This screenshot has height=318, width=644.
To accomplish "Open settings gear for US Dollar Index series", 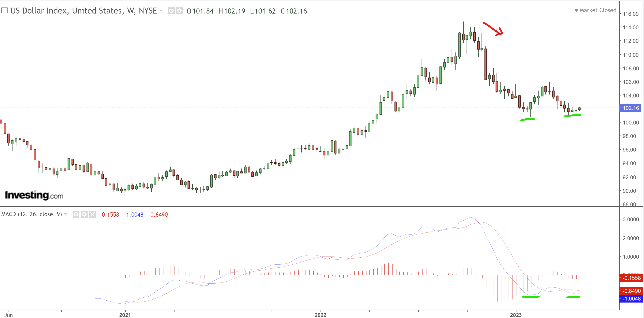I will (180, 11).
